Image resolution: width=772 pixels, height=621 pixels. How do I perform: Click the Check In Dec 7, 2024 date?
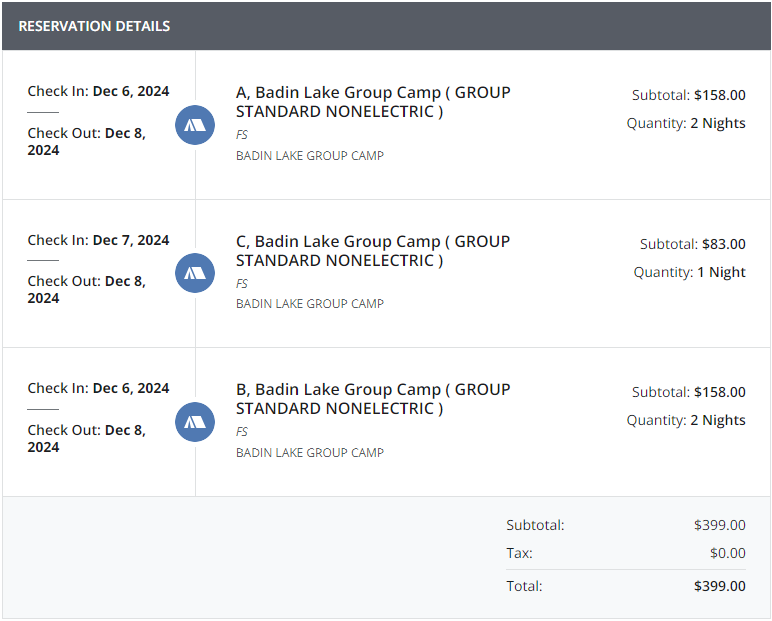point(131,240)
